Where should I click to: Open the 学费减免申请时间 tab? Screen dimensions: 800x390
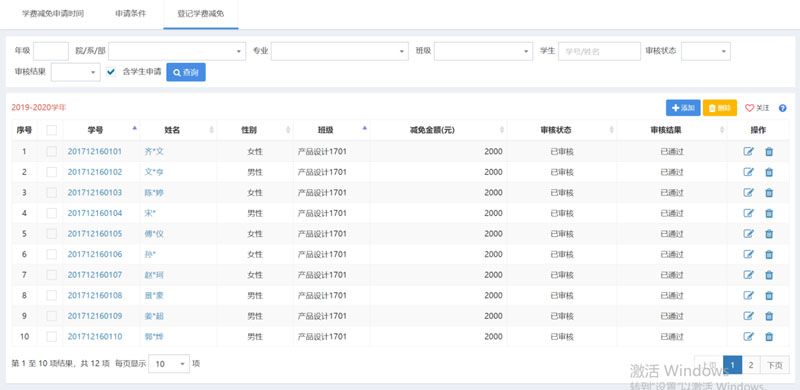53,14
